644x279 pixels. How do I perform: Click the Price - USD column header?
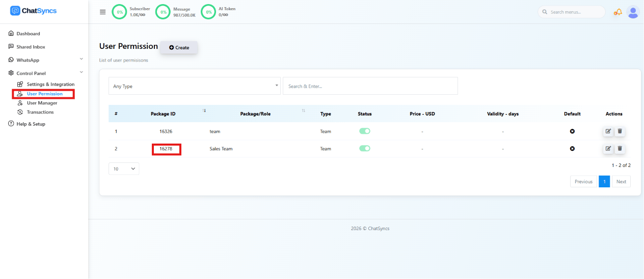422,114
